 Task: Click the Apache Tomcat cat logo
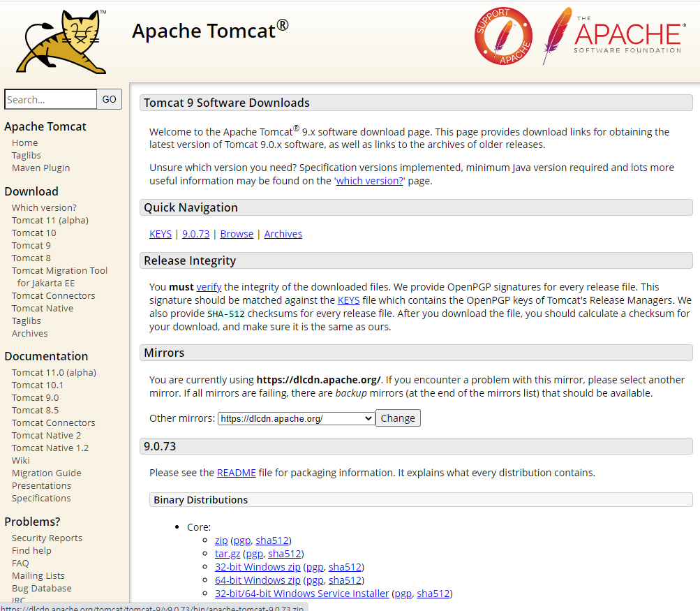click(x=61, y=41)
